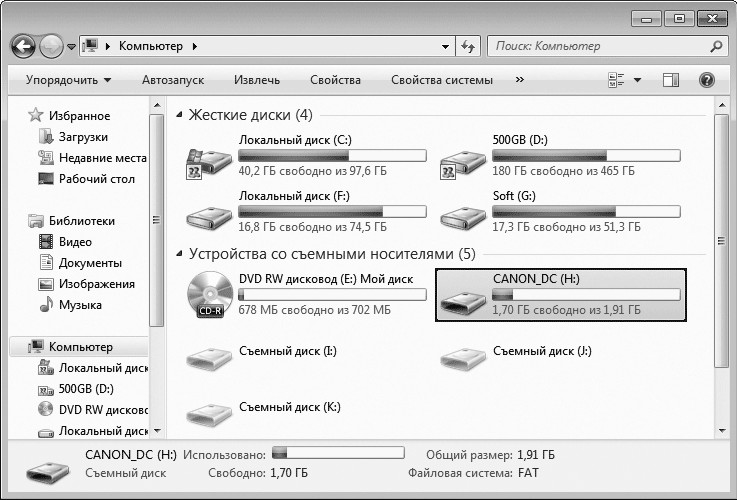Open the view options dropdown arrow
Image resolution: width=737 pixels, height=500 pixels.
point(638,80)
